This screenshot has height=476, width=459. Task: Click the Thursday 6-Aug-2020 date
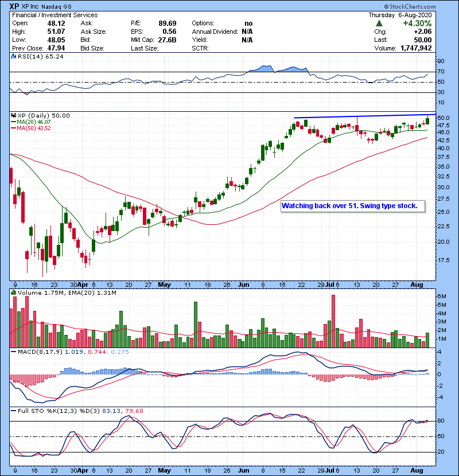point(400,15)
